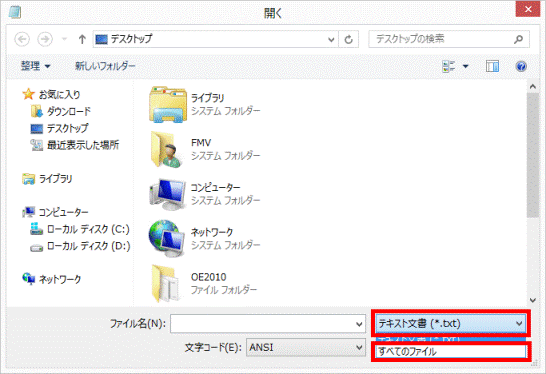Refresh the デスクトップ folder view

coord(349,39)
